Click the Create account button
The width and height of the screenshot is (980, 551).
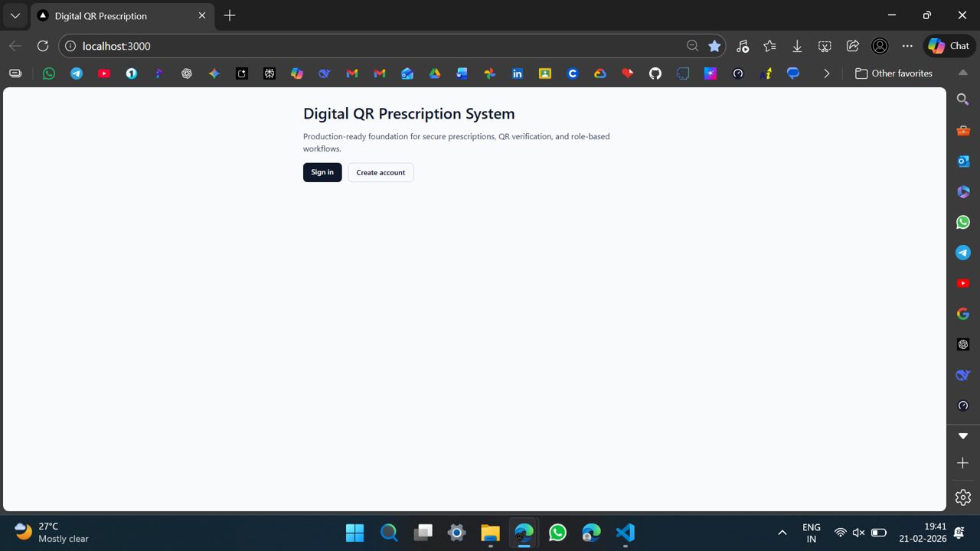tap(381, 172)
